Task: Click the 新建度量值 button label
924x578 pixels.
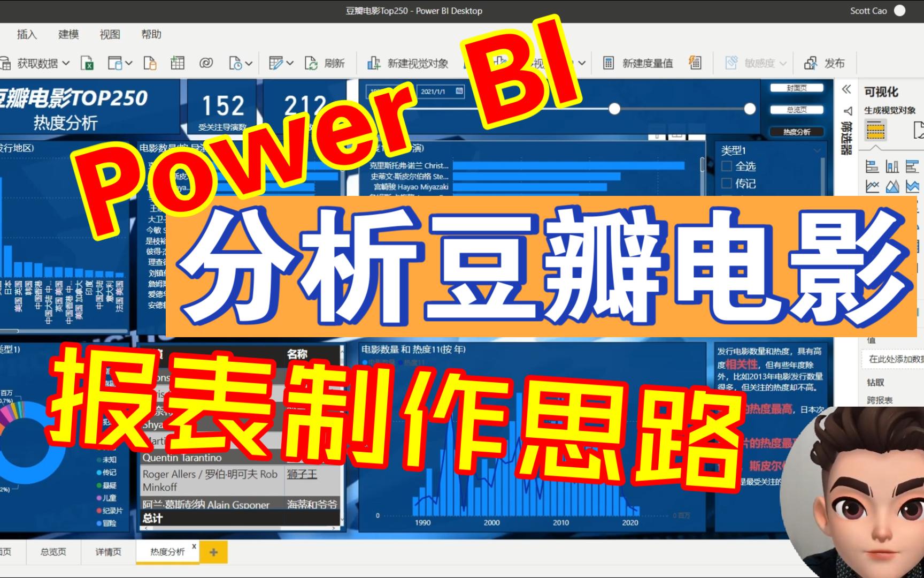Action: point(648,63)
